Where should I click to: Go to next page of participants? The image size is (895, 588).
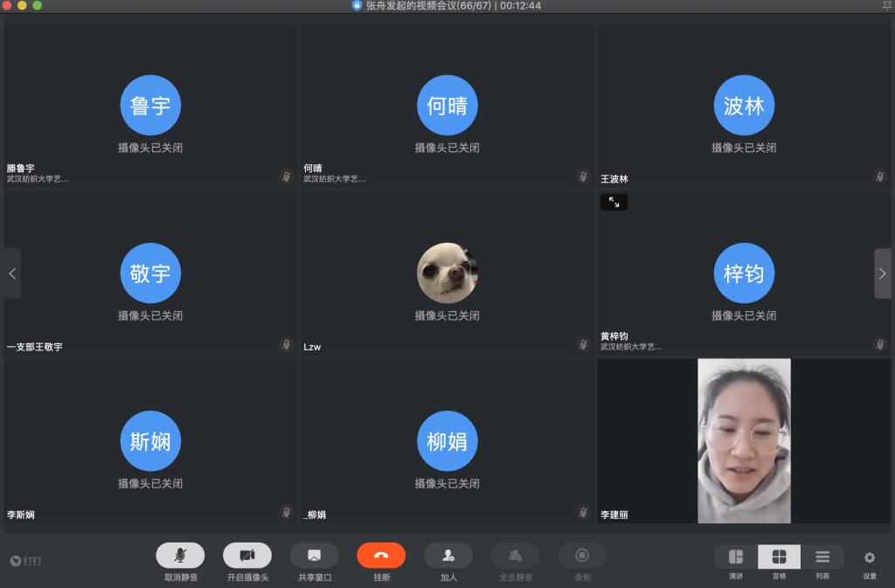[x=883, y=273]
